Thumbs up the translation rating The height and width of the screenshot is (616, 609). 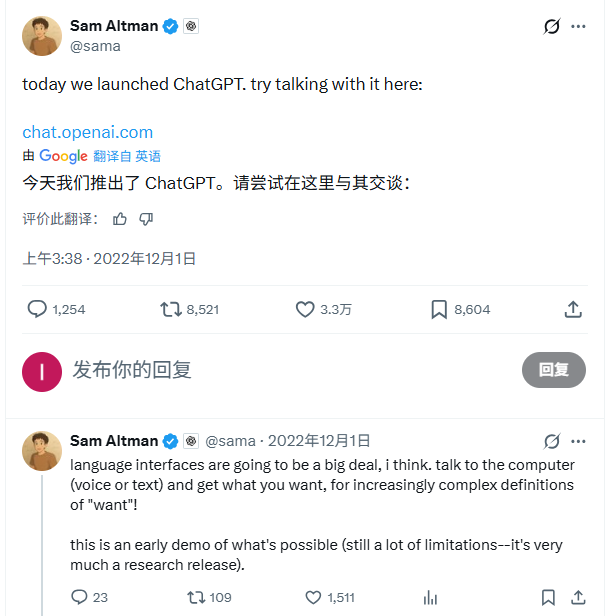pyautogui.click(x=120, y=218)
